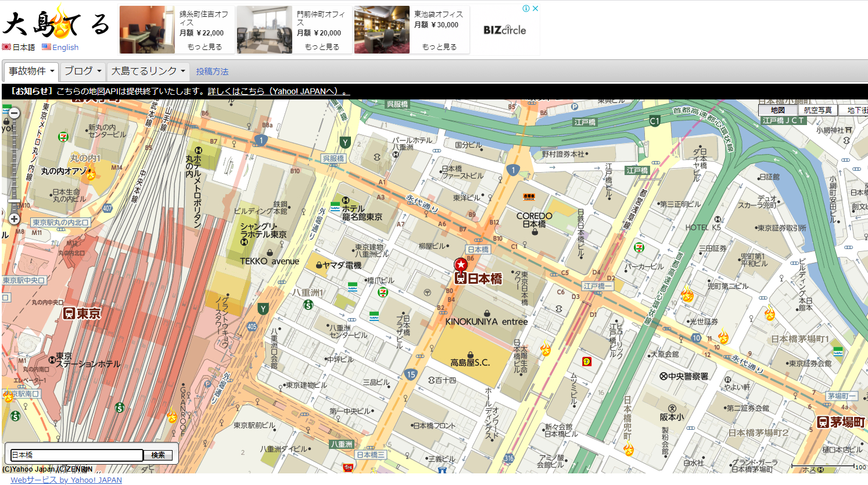Click the map zoom slider handle

(15, 201)
